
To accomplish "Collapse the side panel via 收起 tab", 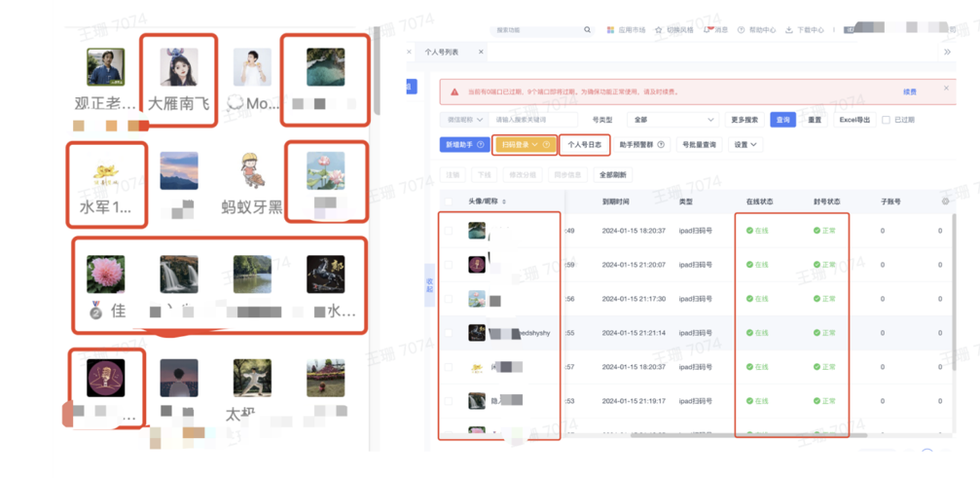I will point(429,285).
